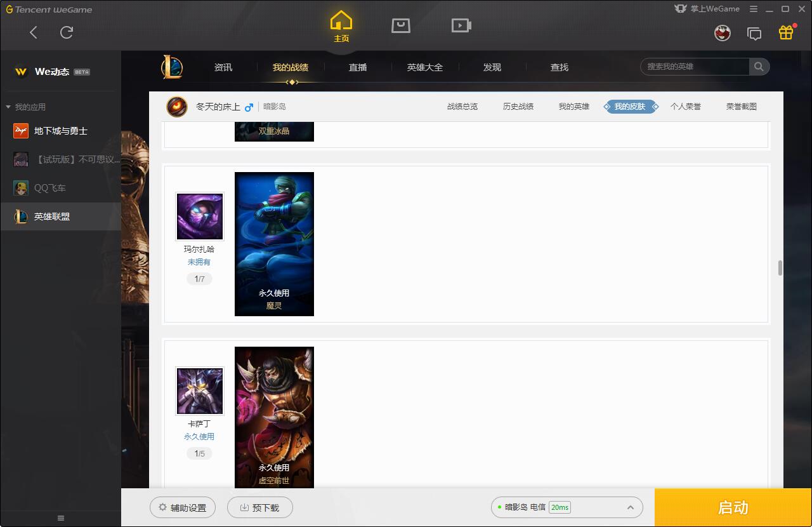Open the gift box icon
Image resolution: width=812 pixels, height=527 pixels.
[x=786, y=32]
